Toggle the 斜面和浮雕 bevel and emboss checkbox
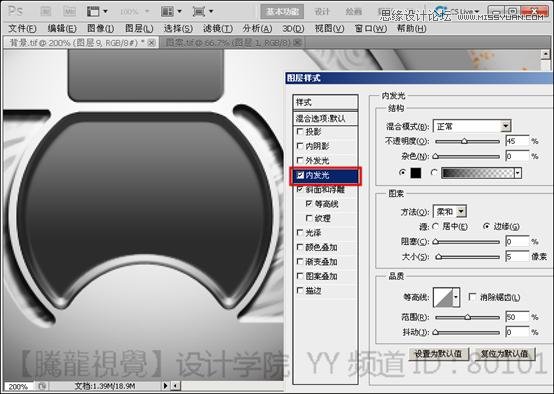This screenshot has width=554, height=394. [x=300, y=189]
